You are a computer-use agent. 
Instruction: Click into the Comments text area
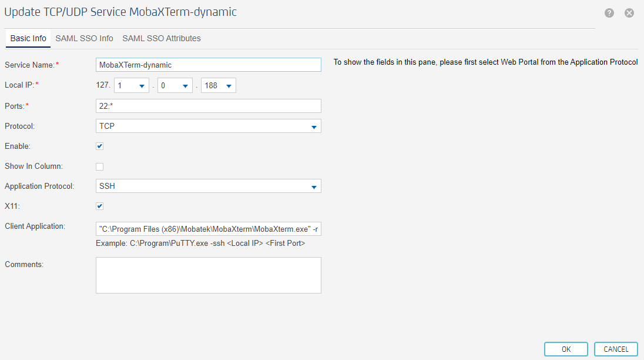[208, 275]
